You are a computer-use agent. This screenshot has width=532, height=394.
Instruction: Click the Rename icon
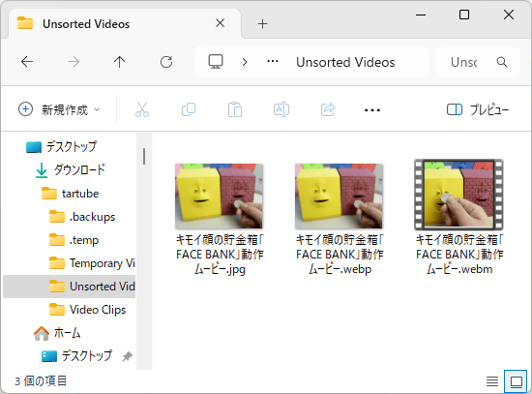pyautogui.click(x=281, y=109)
